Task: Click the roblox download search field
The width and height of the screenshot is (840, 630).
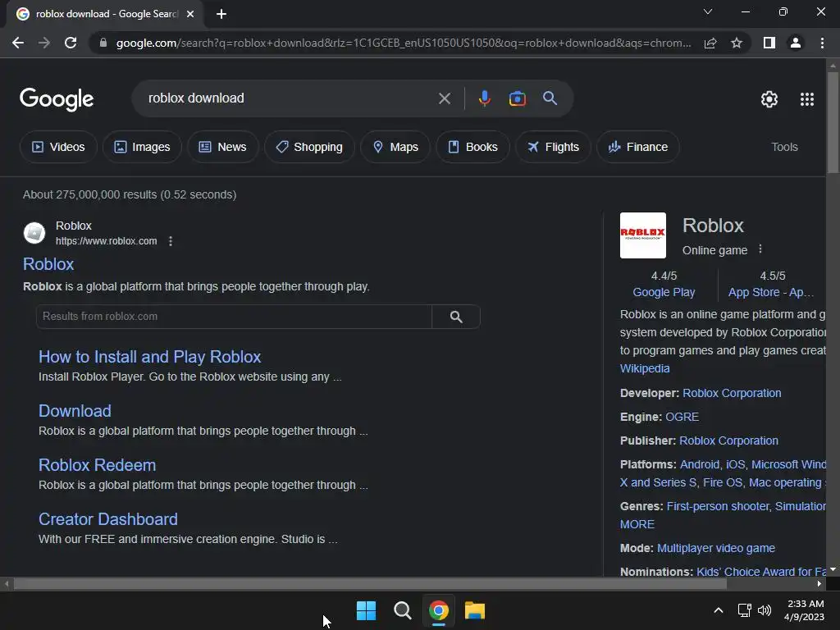Action: click(290, 98)
